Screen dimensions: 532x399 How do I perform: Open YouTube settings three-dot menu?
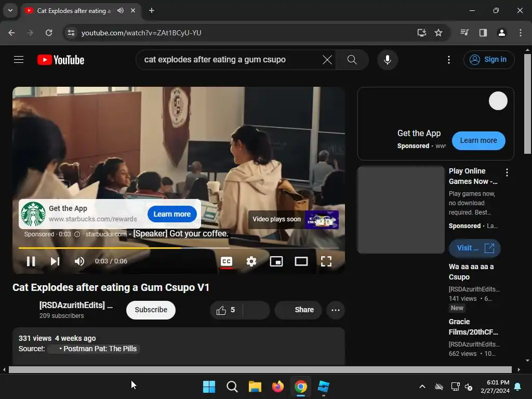coord(448,60)
